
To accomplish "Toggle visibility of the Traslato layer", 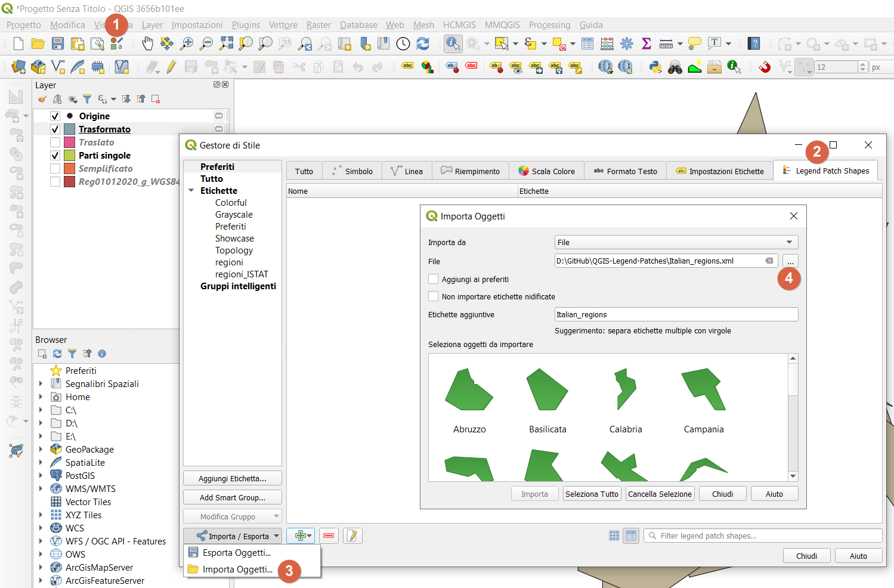I will (55, 143).
